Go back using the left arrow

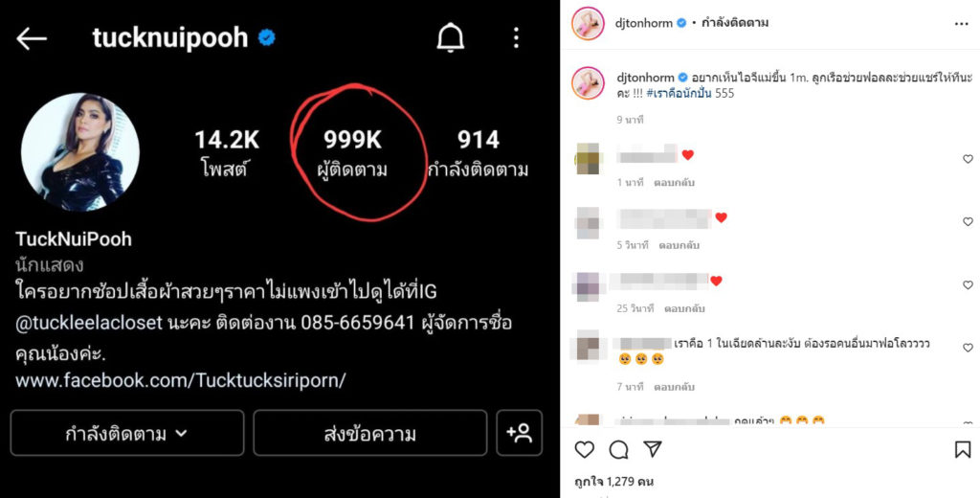tap(32, 39)
